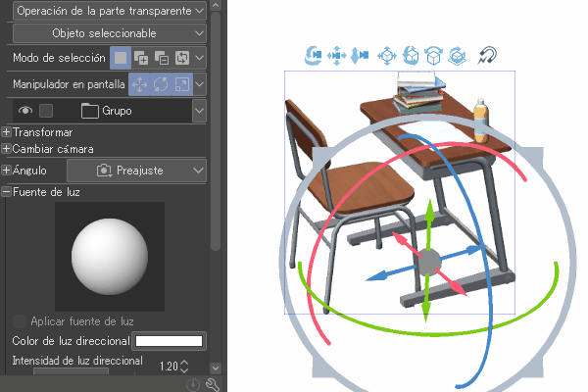The image size is (588, 392).
Task: Toggle the scale manipulator icon
Action: (182, 84)
